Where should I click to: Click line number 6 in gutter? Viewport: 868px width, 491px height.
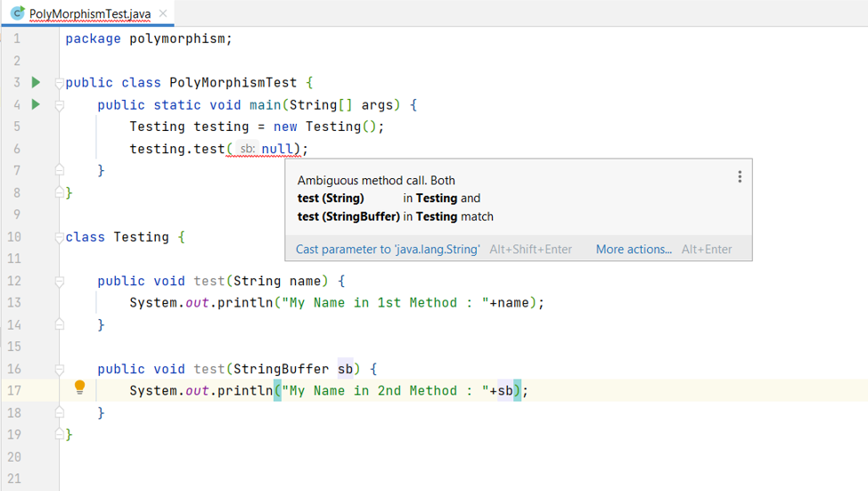click(17, 149)
